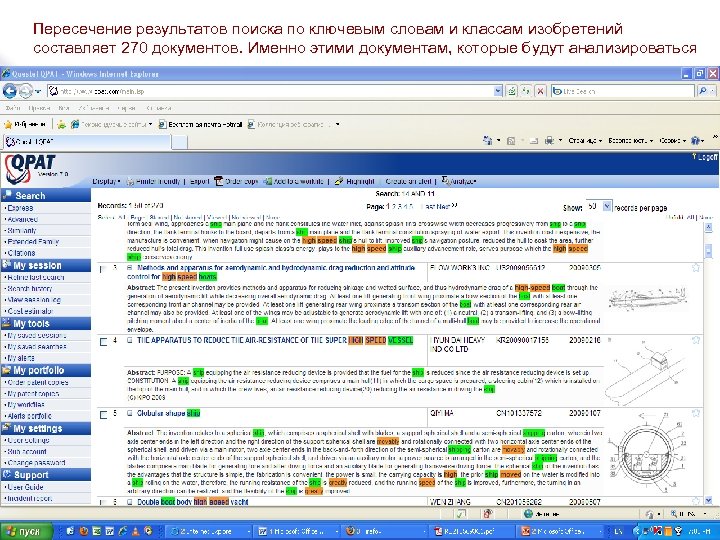Click the Analyze icon
Viewport: 720px width, 540px height.
445,180
